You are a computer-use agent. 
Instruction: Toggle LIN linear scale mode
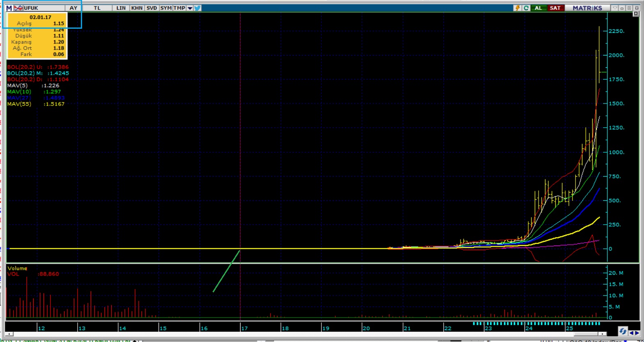(121, 8)
